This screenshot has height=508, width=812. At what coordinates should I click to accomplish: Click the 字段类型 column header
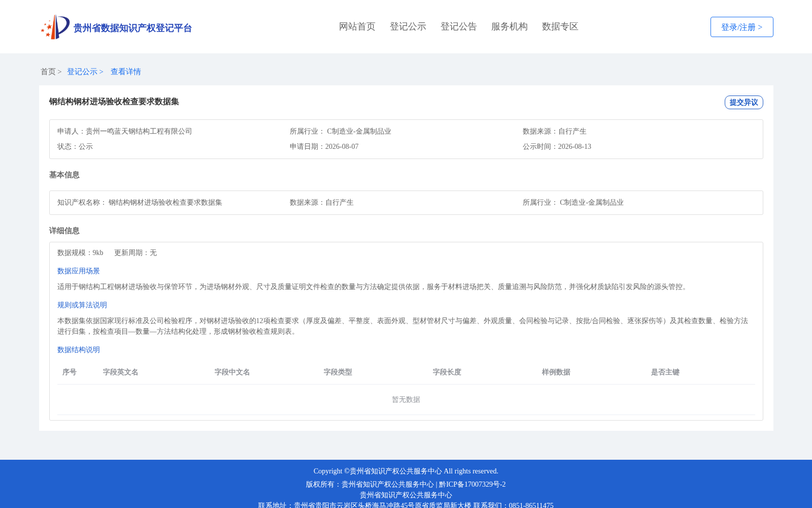coord(338,372)
